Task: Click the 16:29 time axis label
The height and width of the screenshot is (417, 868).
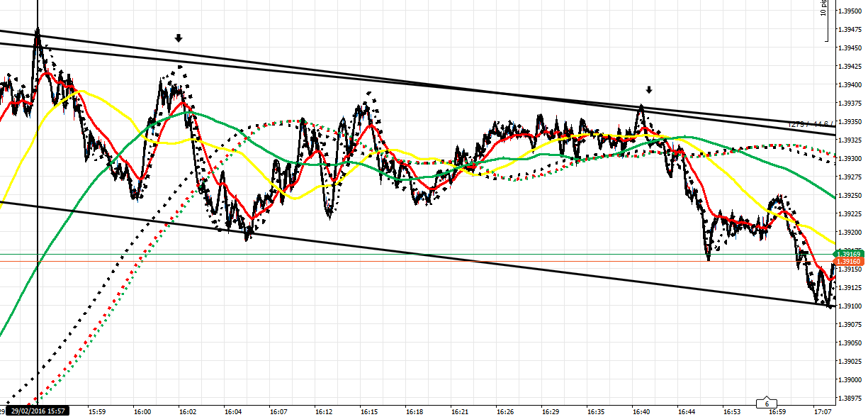Action: [x=551, y=411]
